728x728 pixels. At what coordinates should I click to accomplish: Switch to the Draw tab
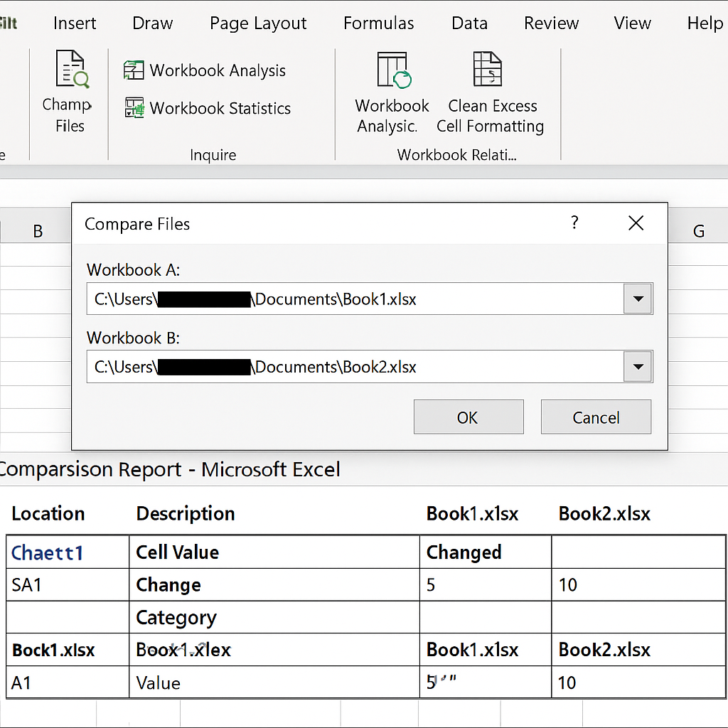[x=152, y=23]
